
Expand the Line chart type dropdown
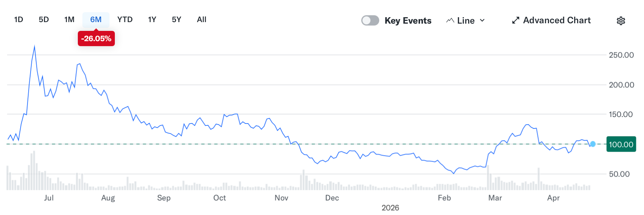465,21
